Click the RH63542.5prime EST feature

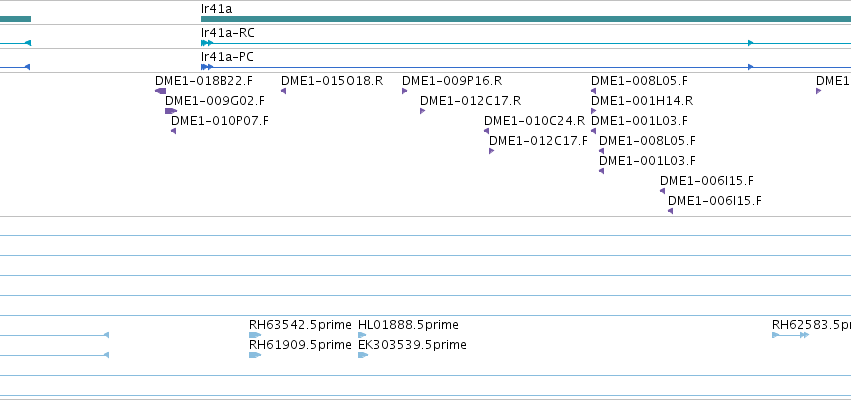255,335
